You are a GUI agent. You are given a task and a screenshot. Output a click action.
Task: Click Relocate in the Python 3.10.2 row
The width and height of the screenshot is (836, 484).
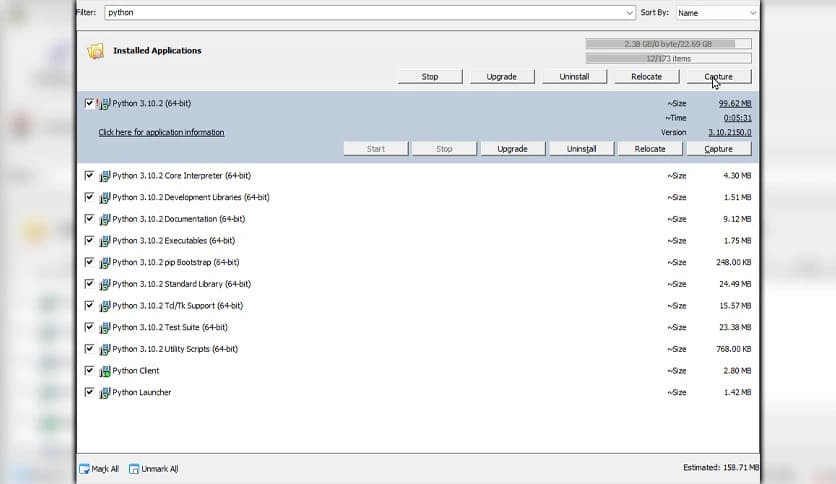point(650,149)
